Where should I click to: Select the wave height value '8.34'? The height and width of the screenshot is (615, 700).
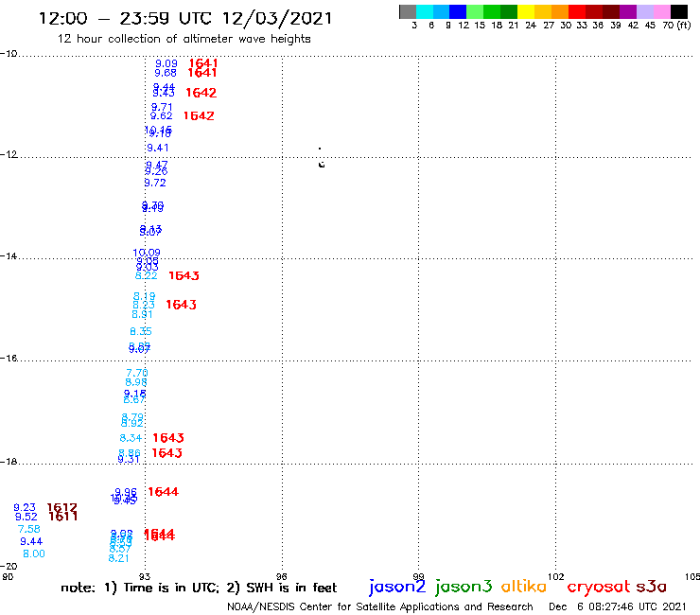[x=131, y=438]
